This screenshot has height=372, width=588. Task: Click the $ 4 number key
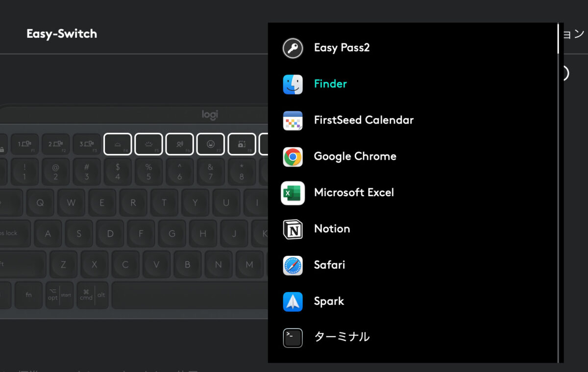click(118, 172)
